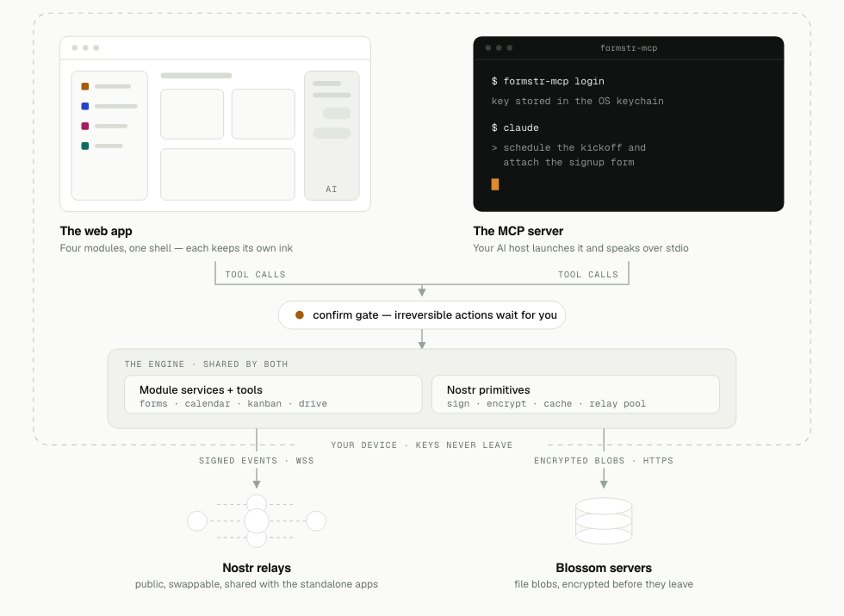844x616 pixels.
Task: Click 'key stored in the OS keychain' text
Action: click(578, 102)
